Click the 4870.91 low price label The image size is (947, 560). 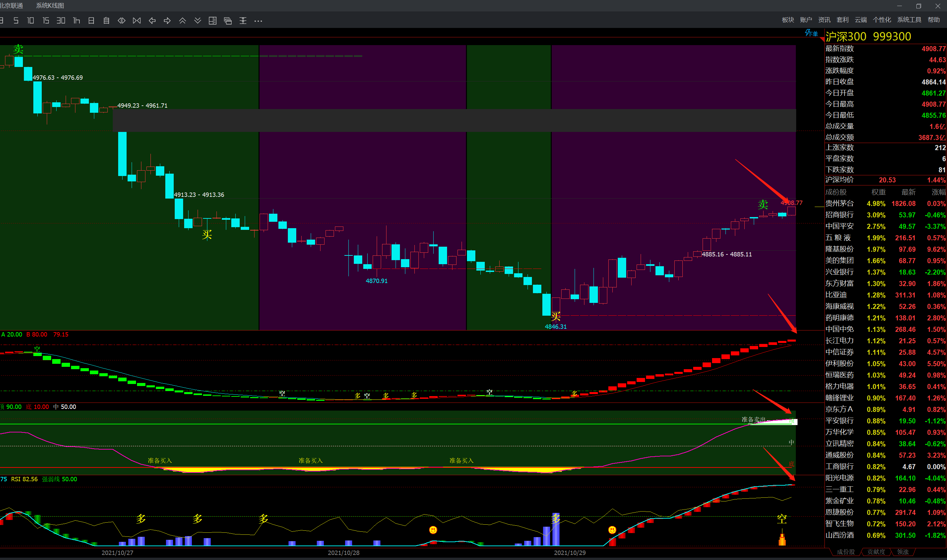click(376, 281)
